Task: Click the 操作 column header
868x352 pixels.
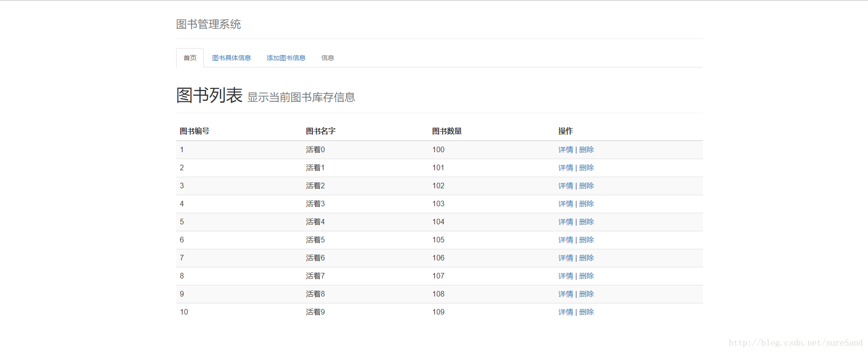Action: click(x=566, y=131)
